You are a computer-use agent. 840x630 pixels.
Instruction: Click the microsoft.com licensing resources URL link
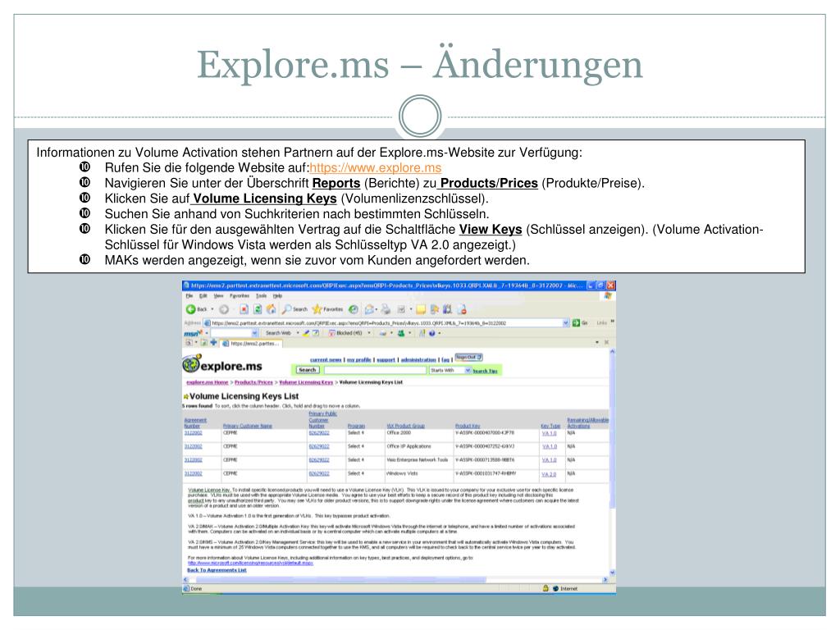click(x=250, y=563)
